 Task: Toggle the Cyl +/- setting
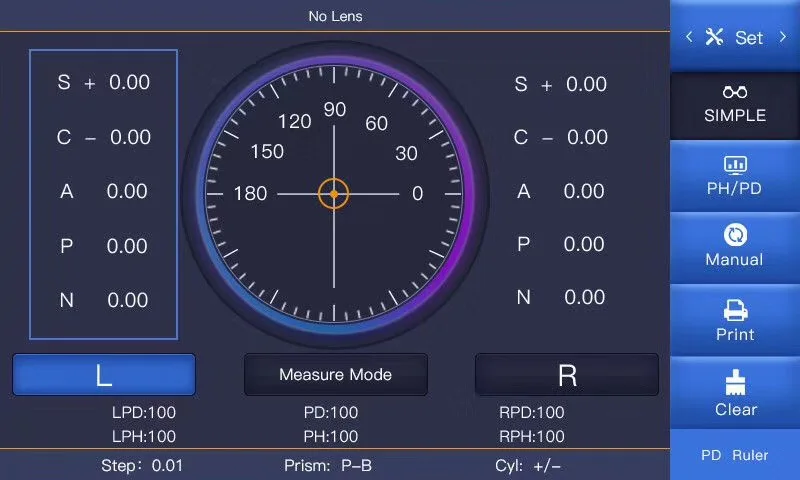coord(528,466)
